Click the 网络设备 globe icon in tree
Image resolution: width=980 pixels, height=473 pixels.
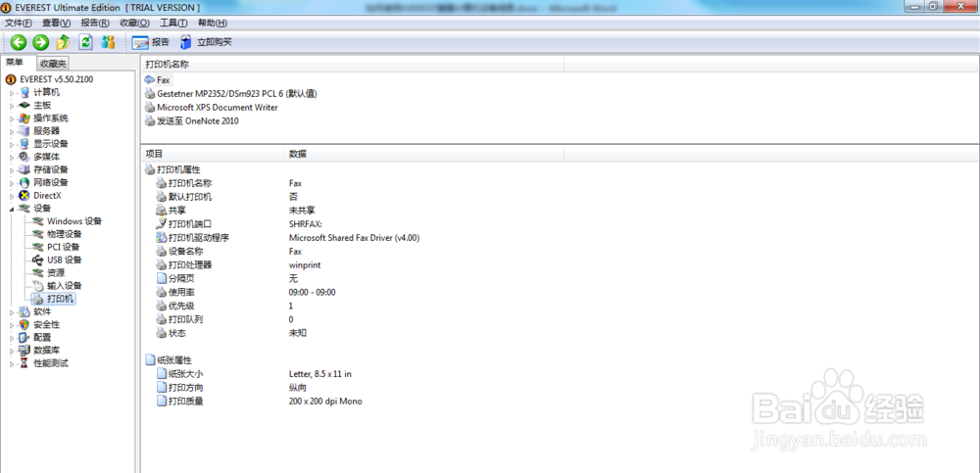pyautogui.click(x=24, y=182)
